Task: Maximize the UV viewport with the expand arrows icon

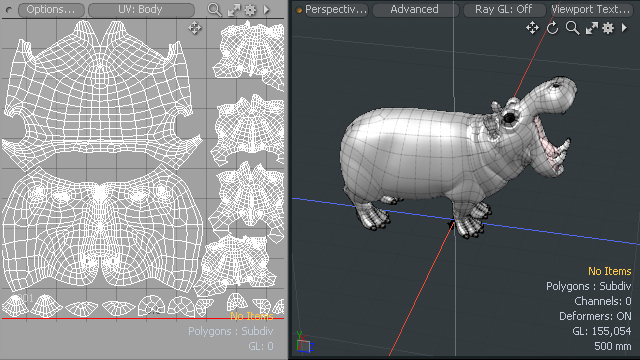Action: [x=234, y=10]
